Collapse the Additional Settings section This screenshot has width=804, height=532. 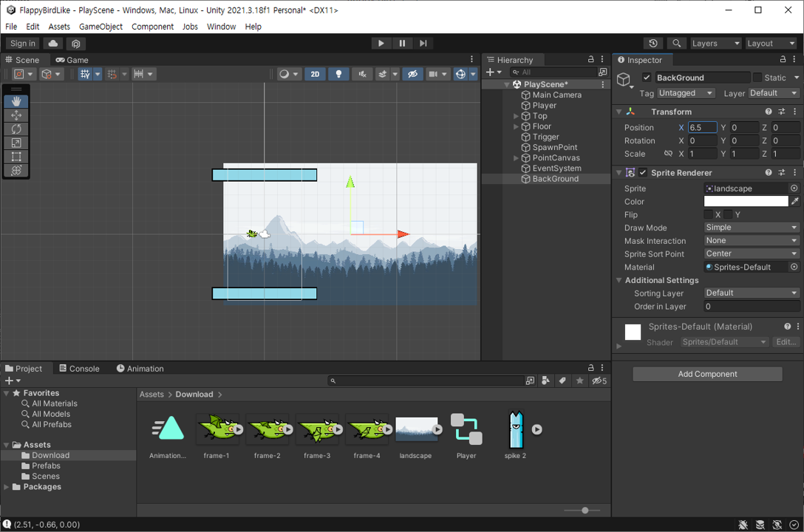click(x=619, y=280)
